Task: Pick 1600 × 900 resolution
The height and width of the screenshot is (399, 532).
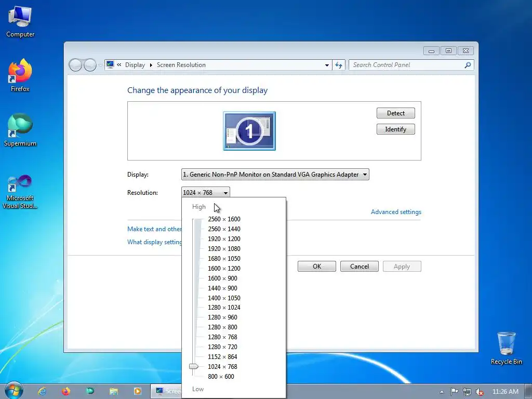Action: [222, 278]
